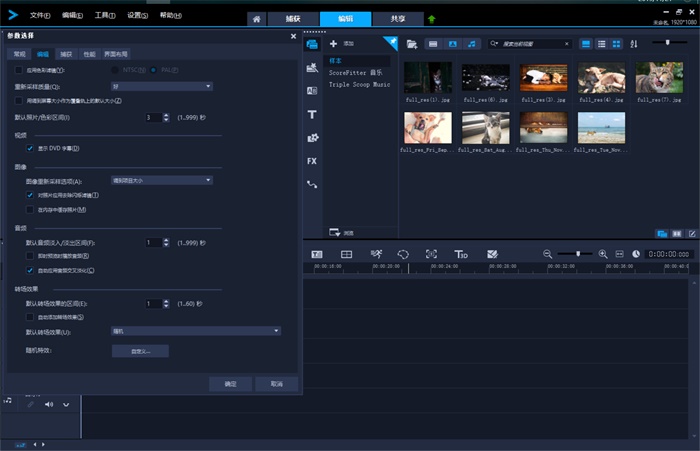Zoom in the timeline with magnifier plus
The height and width of the screenshot is (451, 700).
[603, 254]
